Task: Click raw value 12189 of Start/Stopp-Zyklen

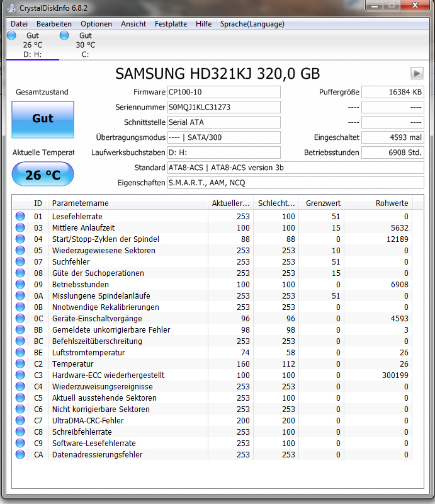Action: 397,239
